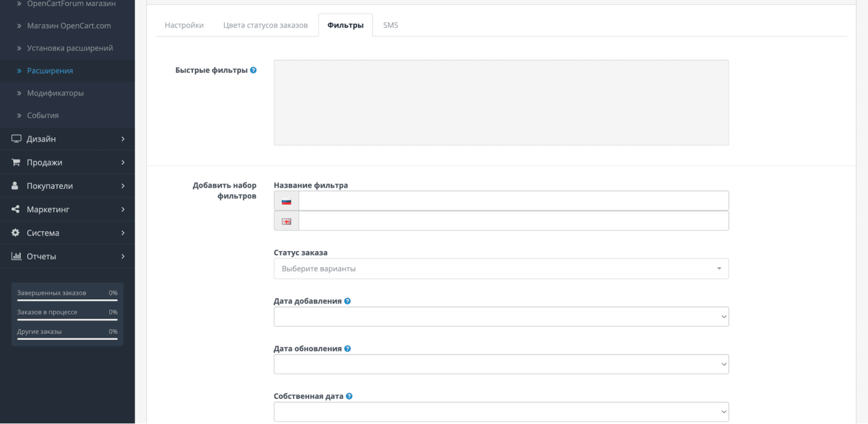Expand the Маркетинг menu chevron

coord(123,209)
